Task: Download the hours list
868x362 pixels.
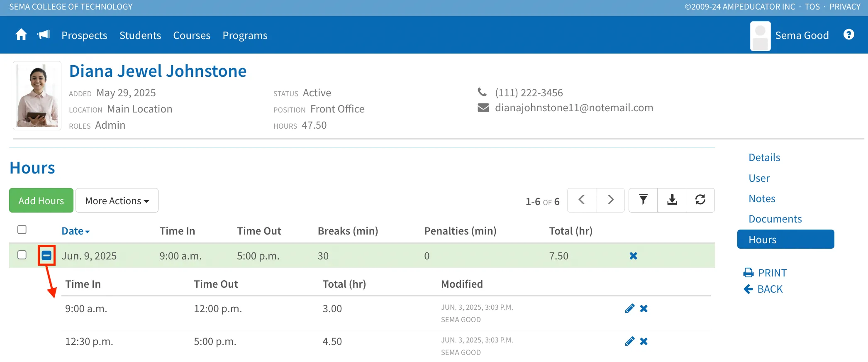Action: tap(672, 200)
